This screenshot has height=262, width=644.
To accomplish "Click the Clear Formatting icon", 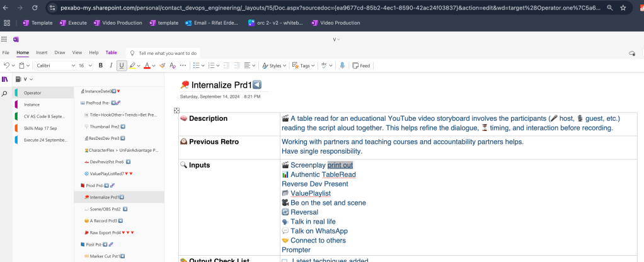I will 173,65.
